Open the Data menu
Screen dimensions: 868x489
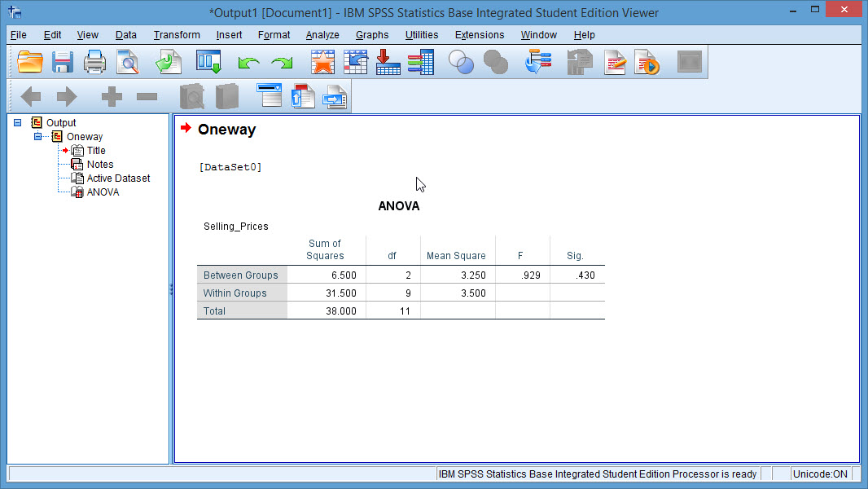coord(125,35)
